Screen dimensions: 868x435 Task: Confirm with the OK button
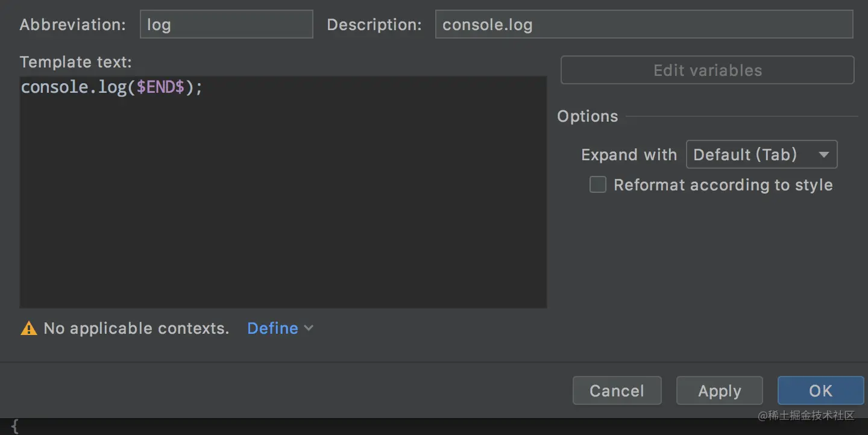point(820,391)
